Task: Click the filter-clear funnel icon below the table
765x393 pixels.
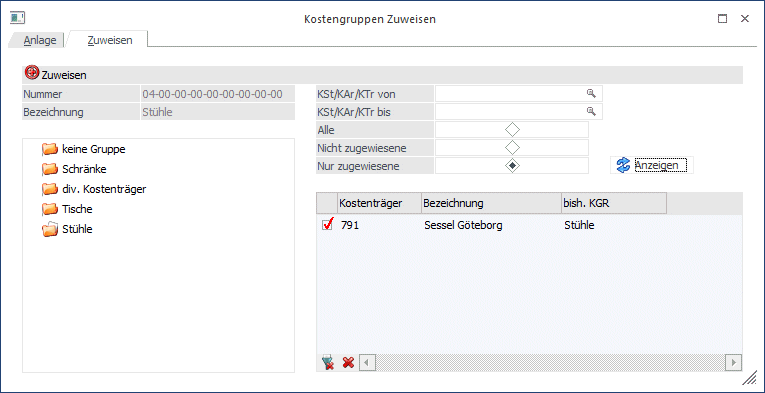Action: 327,363
